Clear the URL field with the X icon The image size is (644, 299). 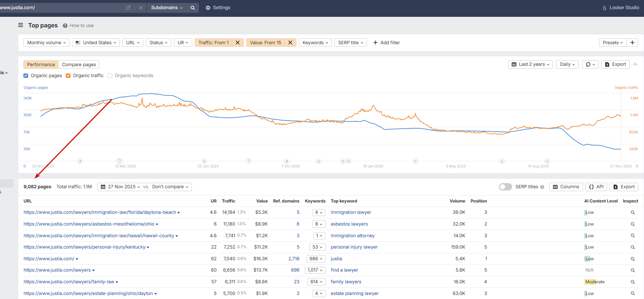(141, 8)
